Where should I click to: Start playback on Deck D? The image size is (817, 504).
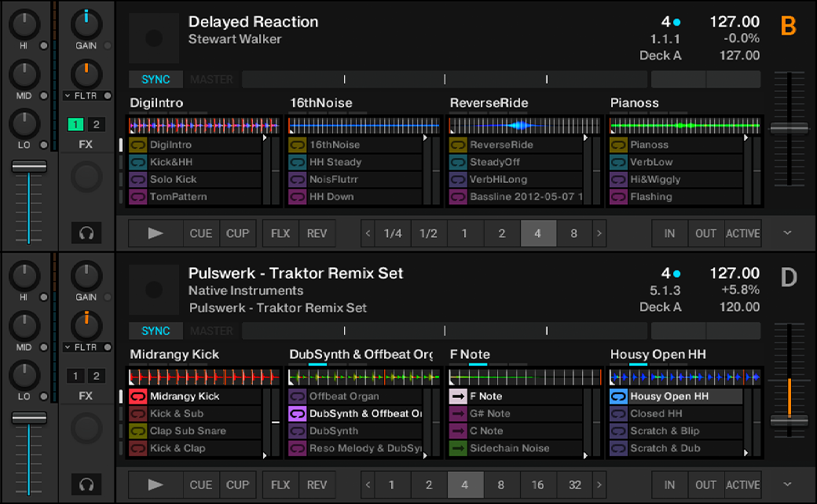(x=156, y=484)
